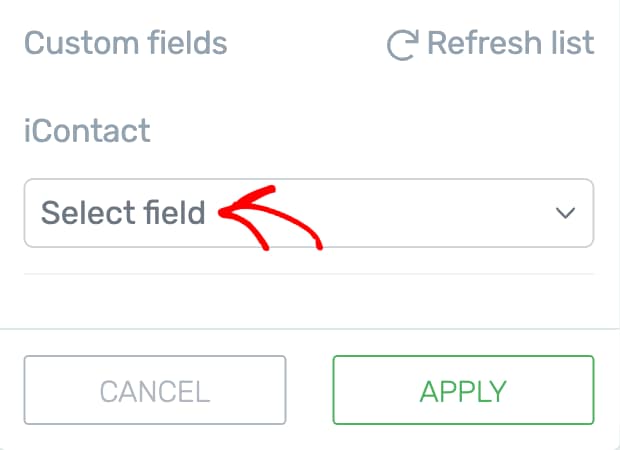Choose a field for iContact mapping
This screenshot has width=620, height=450.
pyautogui.click(x=308, y=213)
